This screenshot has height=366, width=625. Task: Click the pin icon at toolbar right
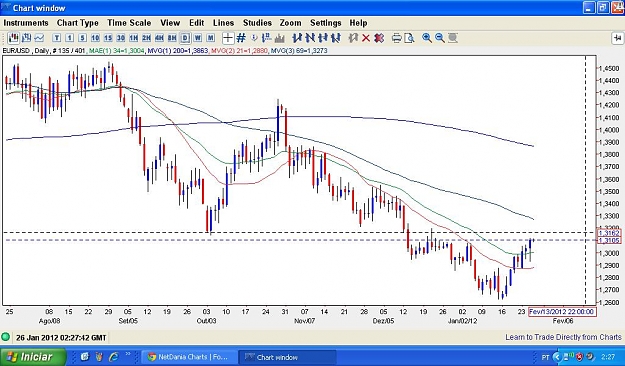click(617, 38)
